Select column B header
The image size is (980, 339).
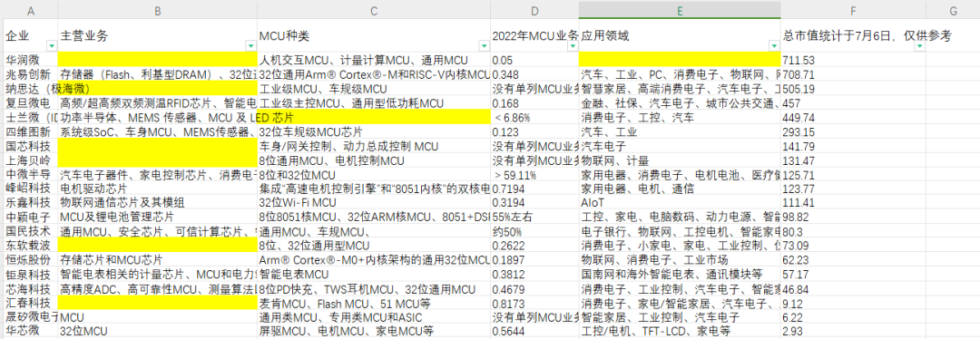point(158,11)
